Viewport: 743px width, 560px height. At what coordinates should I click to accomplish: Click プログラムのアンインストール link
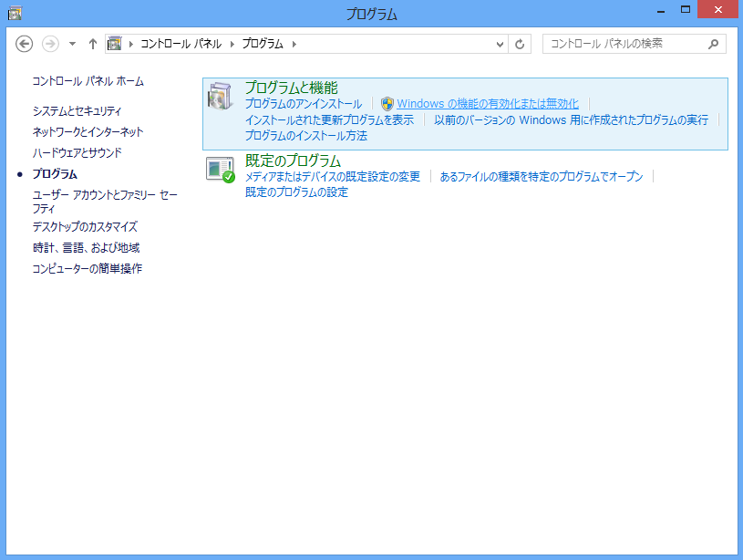(x=304, y=104)
